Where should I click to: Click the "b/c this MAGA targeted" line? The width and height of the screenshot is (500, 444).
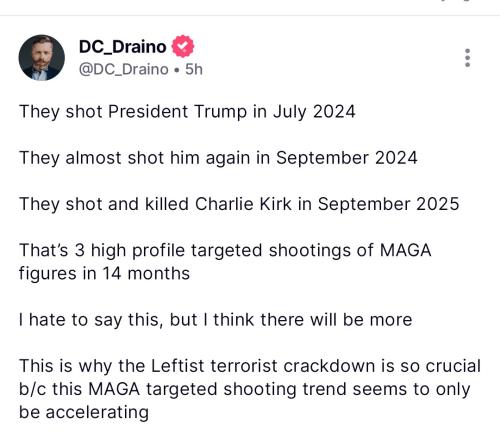245,389
